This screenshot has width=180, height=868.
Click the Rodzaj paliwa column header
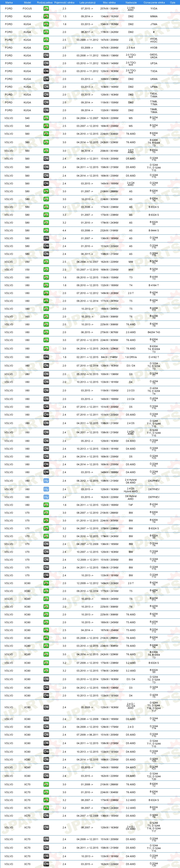45,2
